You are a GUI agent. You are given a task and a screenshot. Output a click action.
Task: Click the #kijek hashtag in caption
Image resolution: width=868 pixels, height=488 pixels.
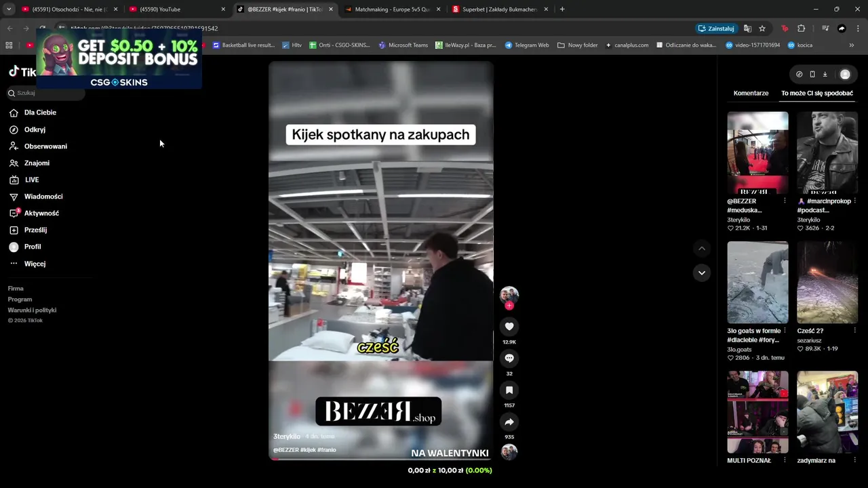click(x=308, y=450)
